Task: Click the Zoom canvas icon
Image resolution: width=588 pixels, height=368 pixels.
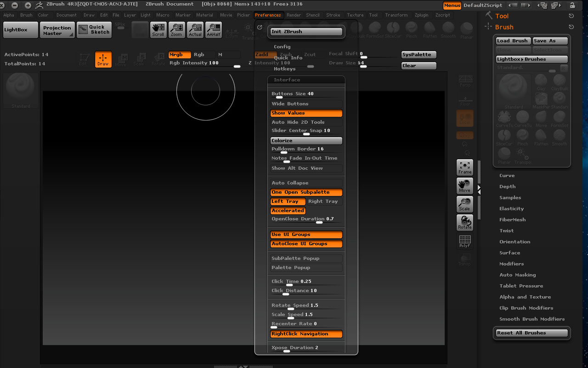Action: tap(176, 30)
